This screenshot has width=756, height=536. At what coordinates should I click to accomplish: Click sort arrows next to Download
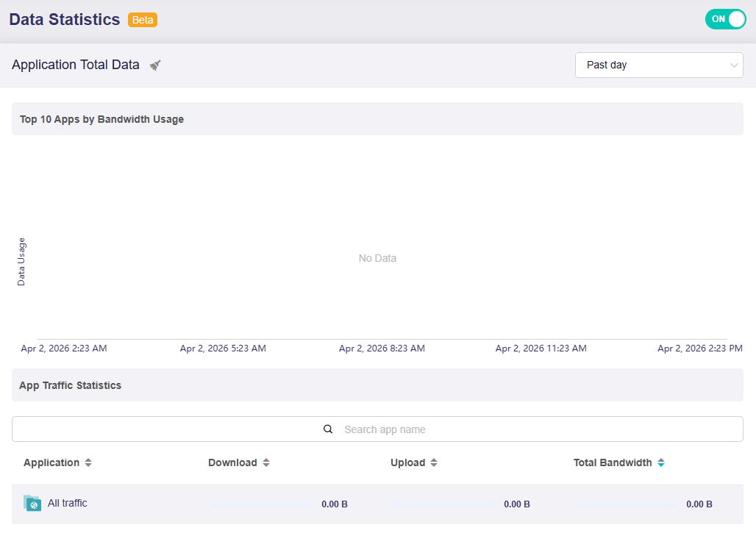266,463
